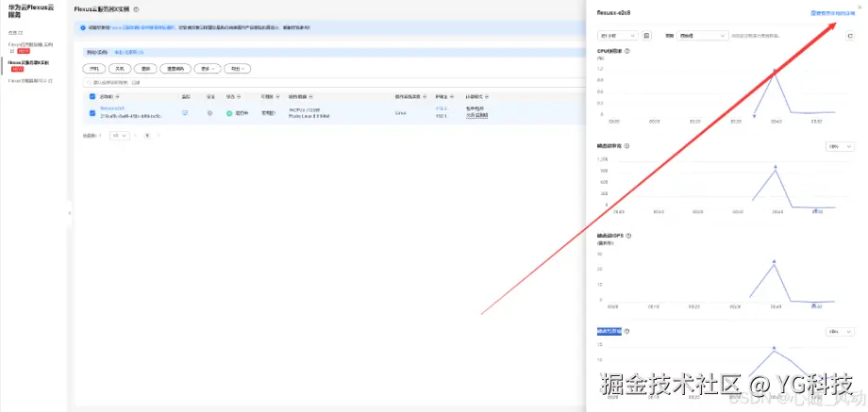Click the filter icon on the availability zone column header
Viewport: 868px width, 412px height.
pyautogui.click(x=277, y=97)
